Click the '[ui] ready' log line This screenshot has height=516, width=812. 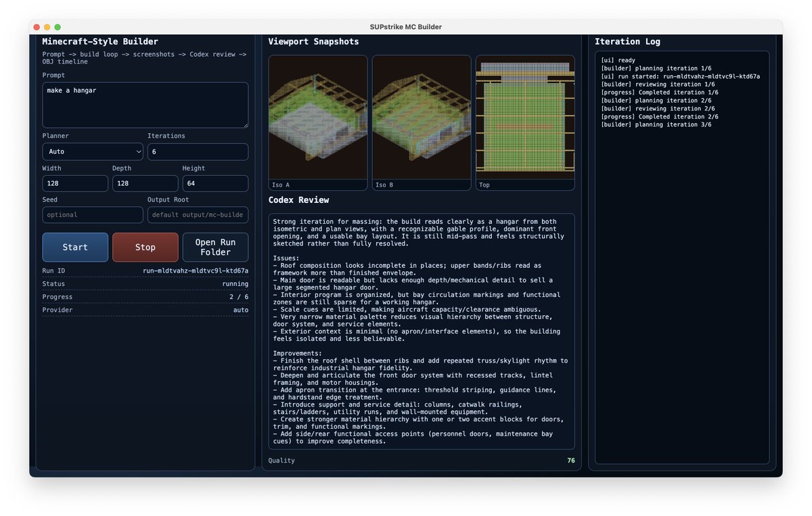pos(620,60)
